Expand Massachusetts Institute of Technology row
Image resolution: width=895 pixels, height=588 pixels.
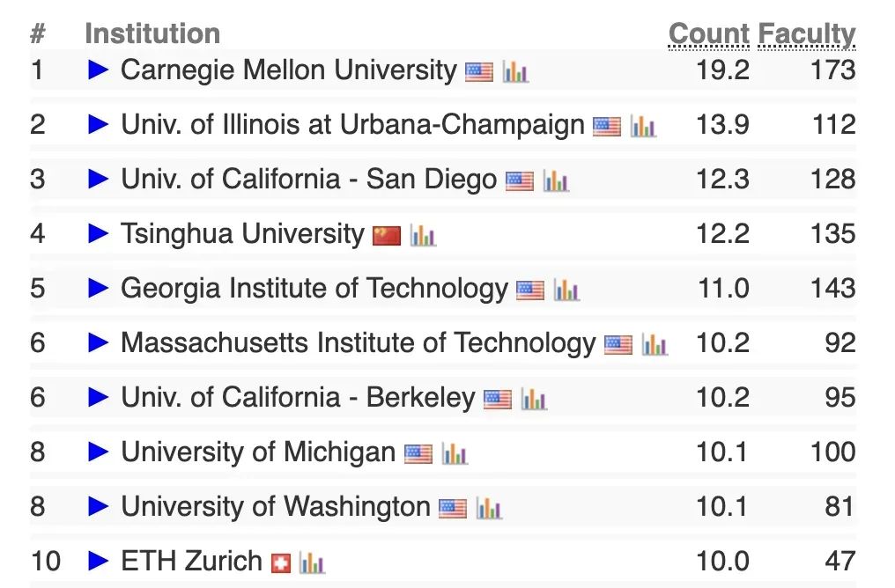pyautogui.click(x=98, y=342)
